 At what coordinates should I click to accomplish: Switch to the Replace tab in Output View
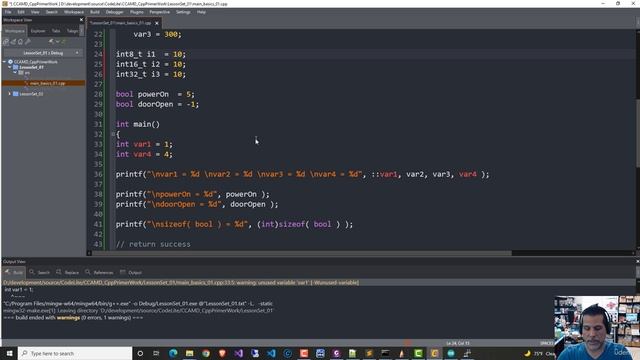(x=68, y=272)
